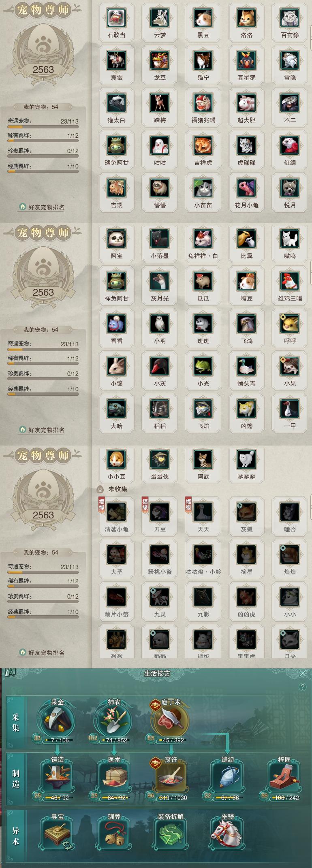312x868 pixels.
Task: Select the 烹饪 cooking skill icon
Action: pyautogui.click(x=171, y=778)
